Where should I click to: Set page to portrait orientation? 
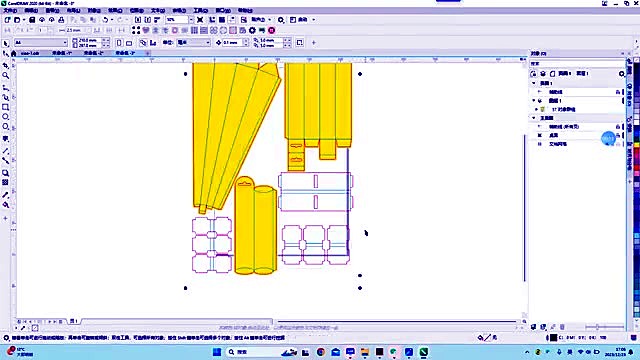(x=119, y=42)
